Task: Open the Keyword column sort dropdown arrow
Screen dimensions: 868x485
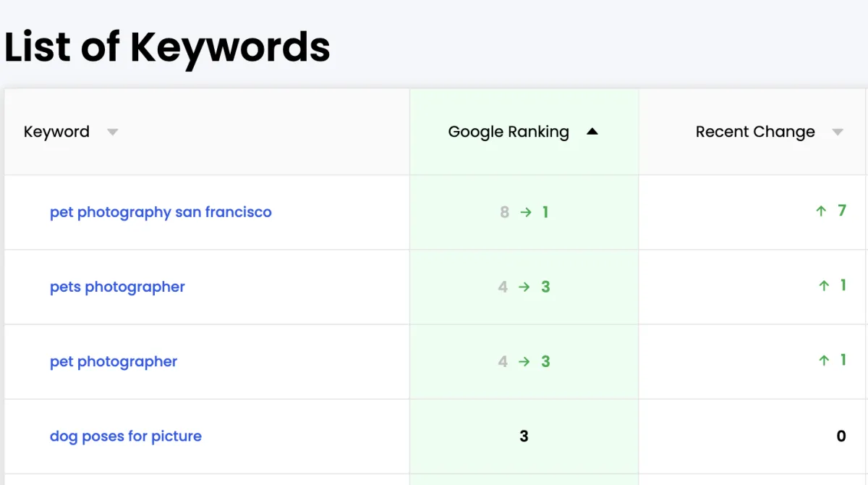Action: 112,132
